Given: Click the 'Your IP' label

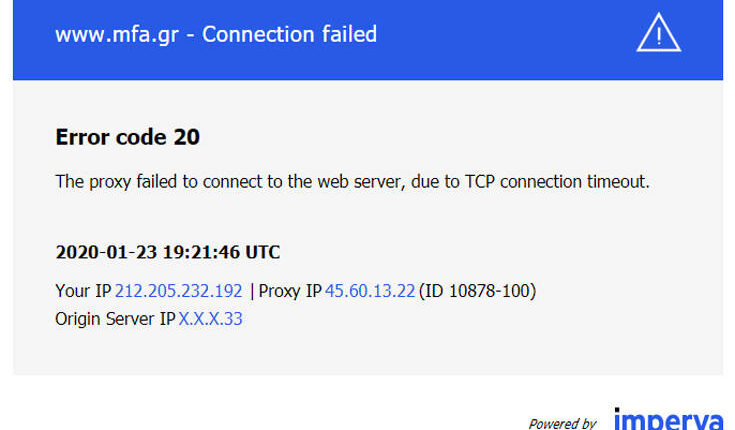Looking at the screenshot, I should click(x=83, y=291).
